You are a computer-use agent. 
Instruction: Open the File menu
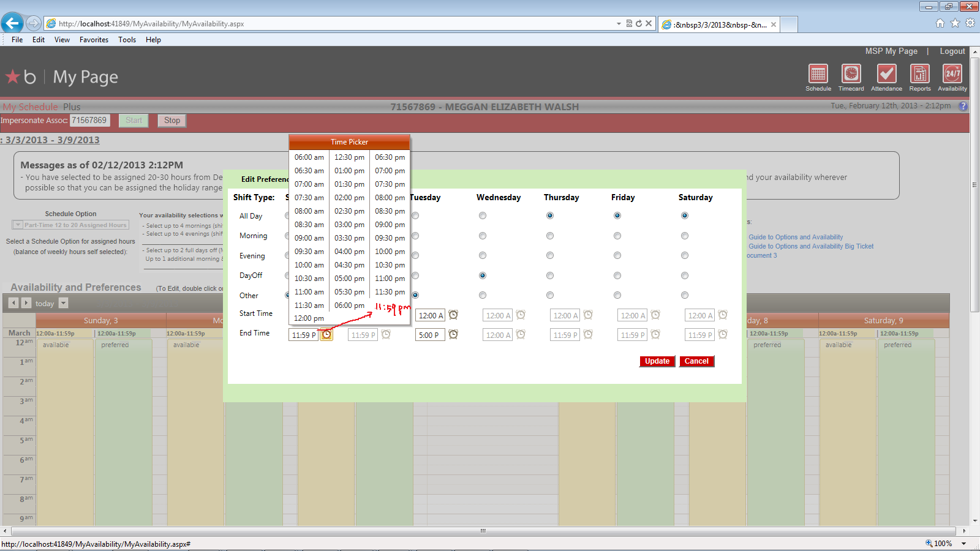[17, 40]
